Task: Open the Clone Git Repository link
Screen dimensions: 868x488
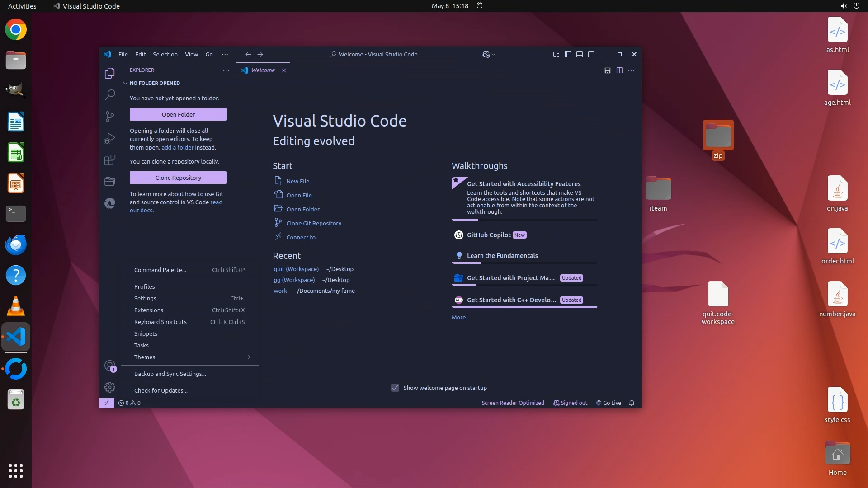Action: coord(316,223)
